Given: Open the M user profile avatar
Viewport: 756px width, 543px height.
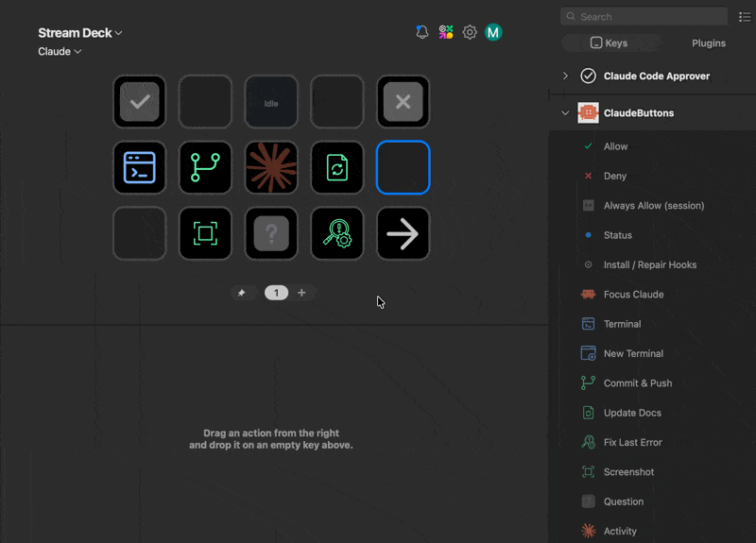Looking at the screenshot, I should coord(493,32).
